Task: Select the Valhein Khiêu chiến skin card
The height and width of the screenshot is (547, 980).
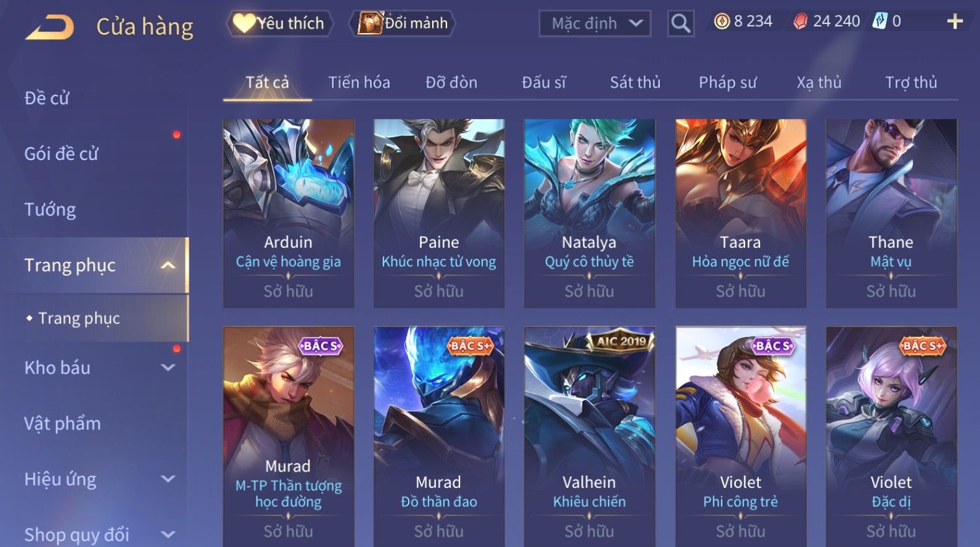Action: (x=590, y=436)
